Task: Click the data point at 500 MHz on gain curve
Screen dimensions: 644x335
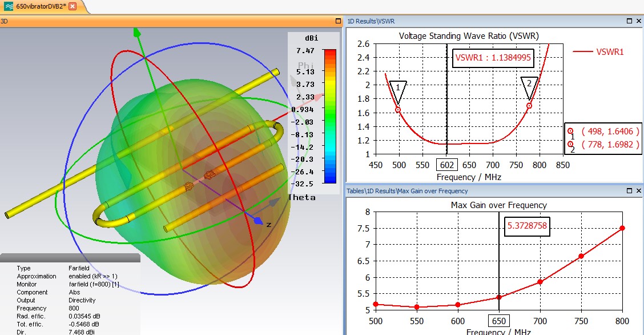Action: click(x=376, y=304)
